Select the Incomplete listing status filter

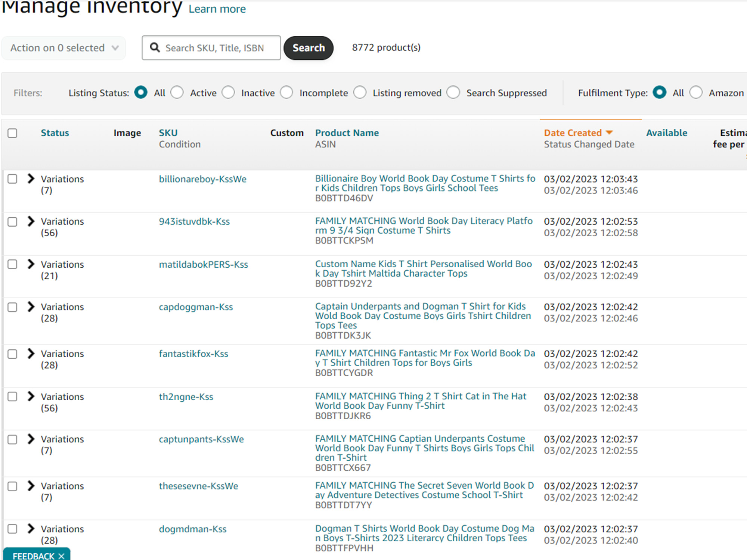tap(286, 92)
